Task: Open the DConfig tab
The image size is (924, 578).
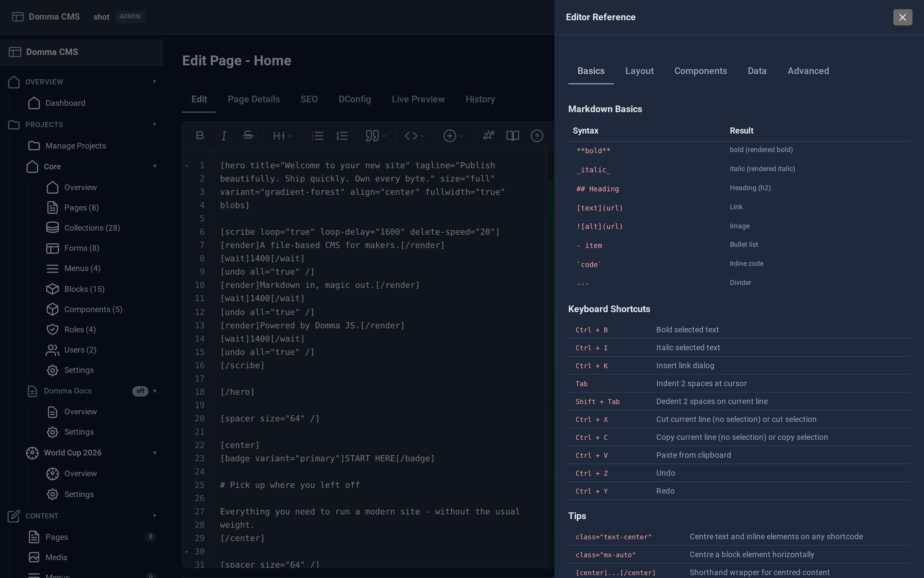Action: pyautogui.click(x=355, y=99)
